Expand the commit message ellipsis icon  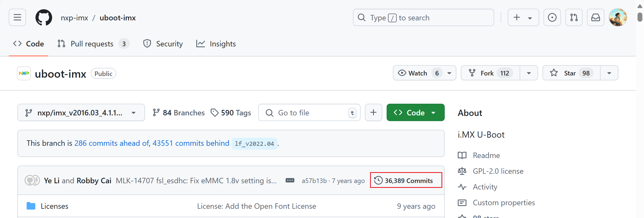290,181
